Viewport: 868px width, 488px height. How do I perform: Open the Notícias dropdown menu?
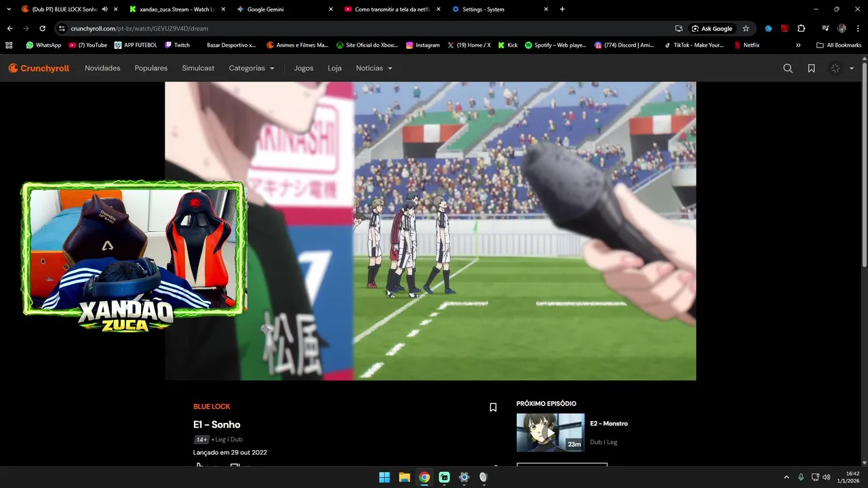click(374, 68)
